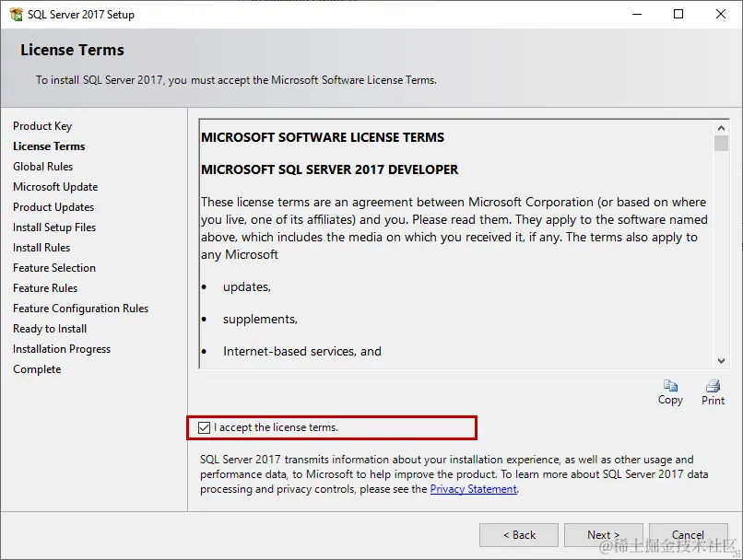The width and height of the screenshot is (743, 560).
Task: Select the Feature Configuration Rules step
Action: coord(80,309)
